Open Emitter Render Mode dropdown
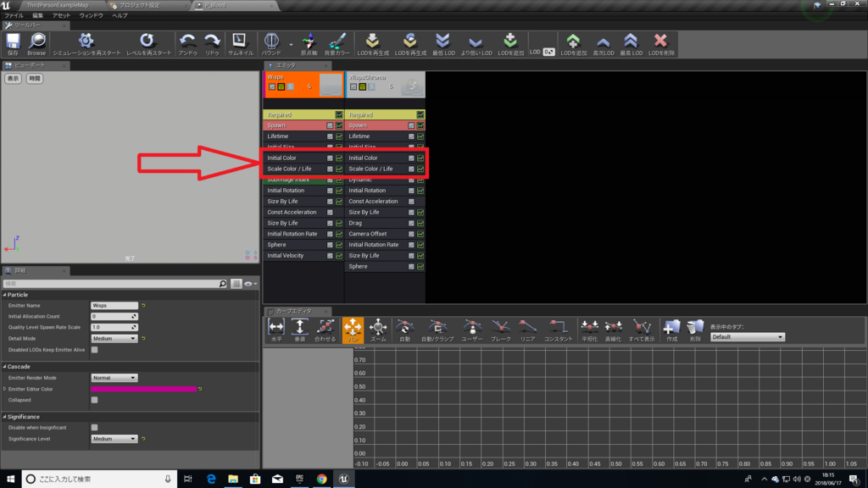 point(114,378)
